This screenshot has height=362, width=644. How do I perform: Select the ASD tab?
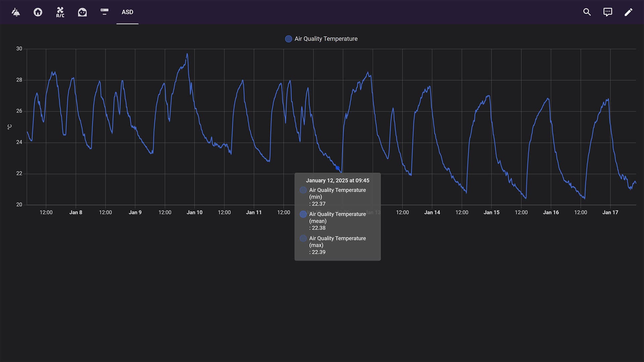[x=127, y=12]
